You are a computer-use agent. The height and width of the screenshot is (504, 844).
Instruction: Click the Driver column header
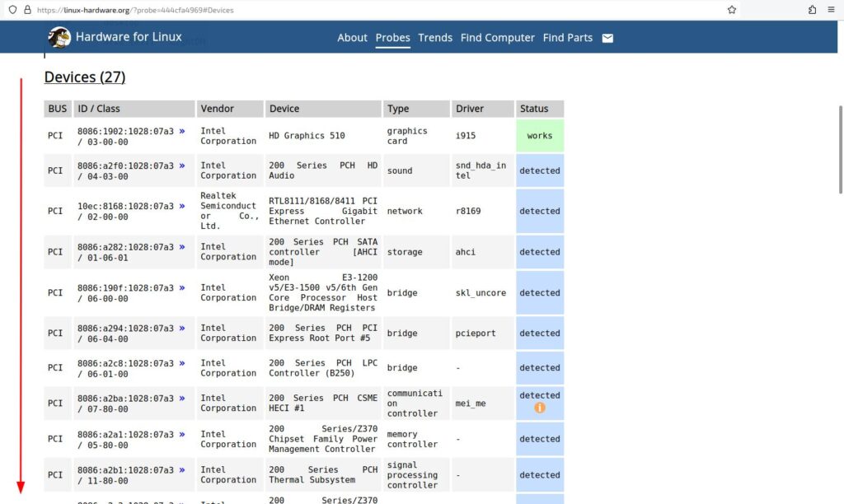[x=482, y=109]
